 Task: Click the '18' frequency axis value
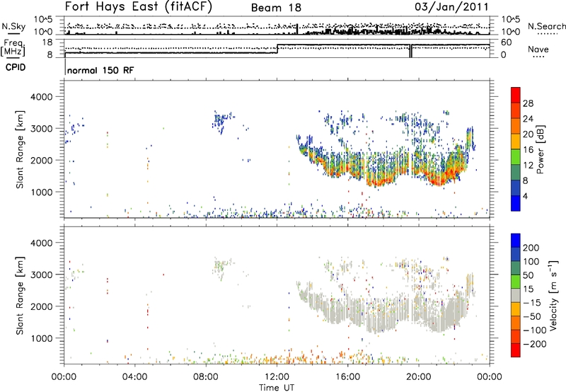[x=47, y=42]
